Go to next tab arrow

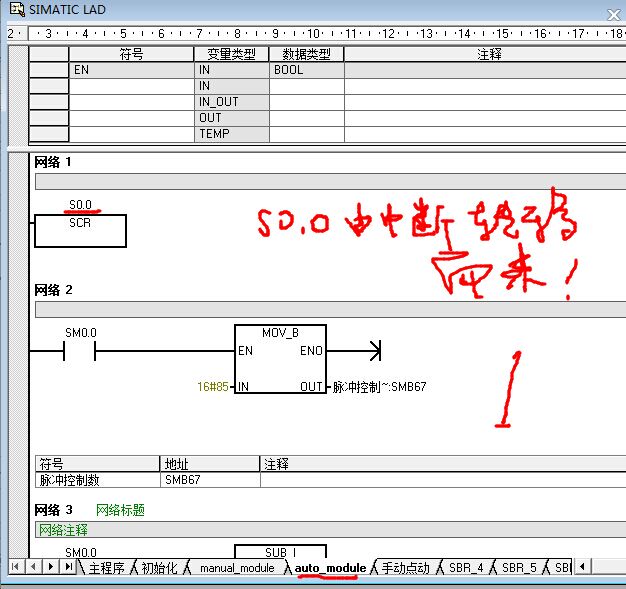[x=51, y=567]
